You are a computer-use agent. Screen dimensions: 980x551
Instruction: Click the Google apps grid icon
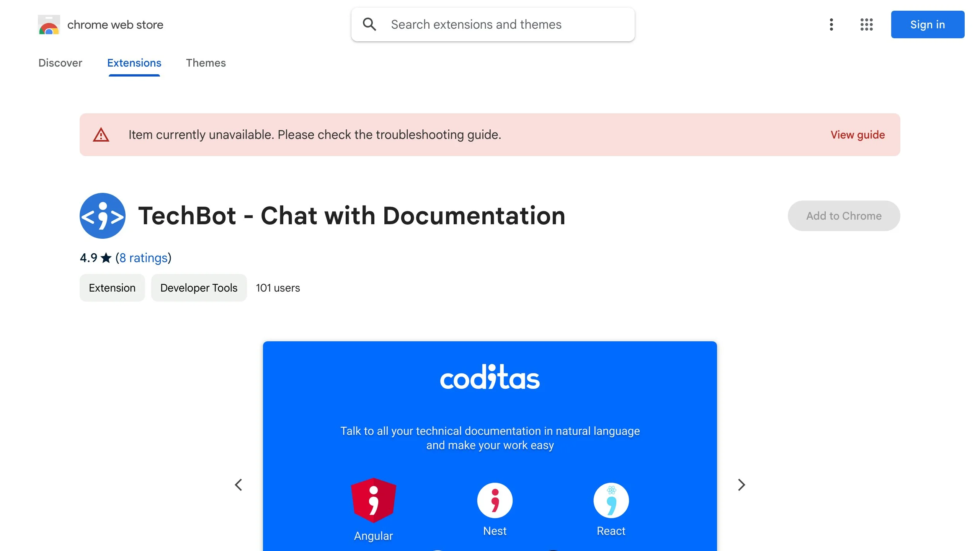[x=867, y=24]
